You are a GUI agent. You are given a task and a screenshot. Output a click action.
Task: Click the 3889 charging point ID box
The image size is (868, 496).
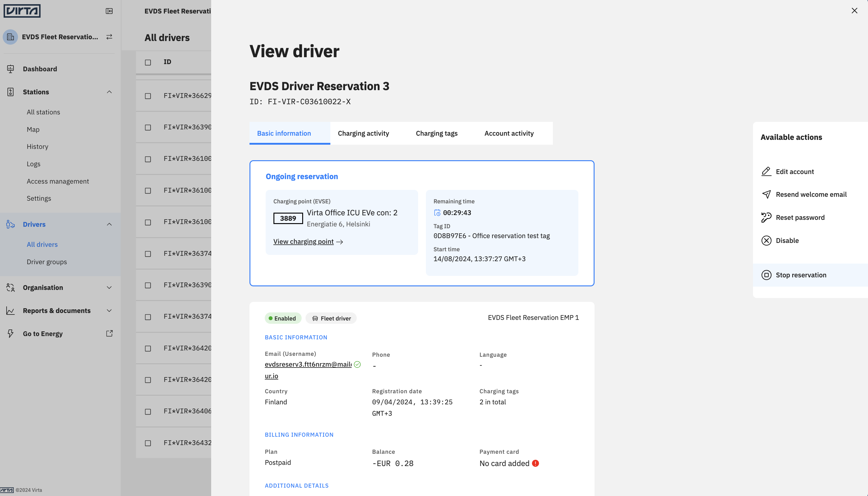tap(288, 218)
